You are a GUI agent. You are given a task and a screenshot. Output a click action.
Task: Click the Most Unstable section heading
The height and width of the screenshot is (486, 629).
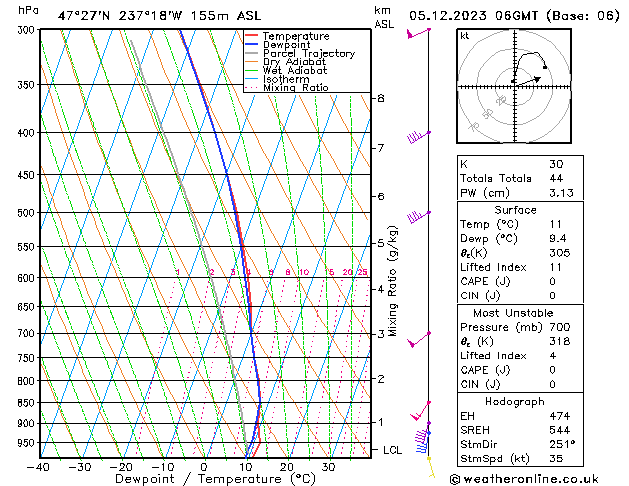tap(513, 313)
